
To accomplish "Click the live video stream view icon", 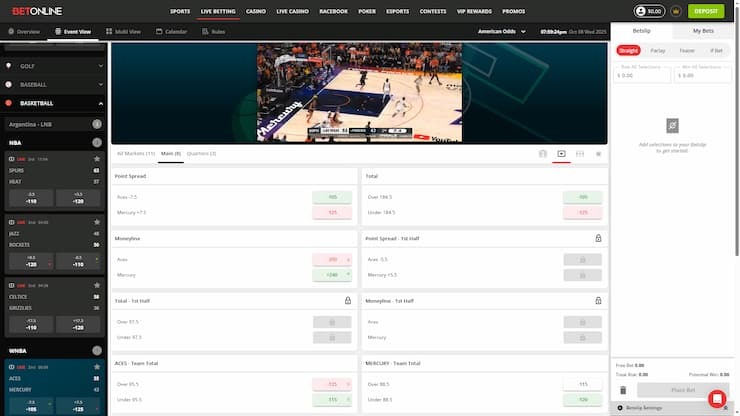I will point(561,154).
